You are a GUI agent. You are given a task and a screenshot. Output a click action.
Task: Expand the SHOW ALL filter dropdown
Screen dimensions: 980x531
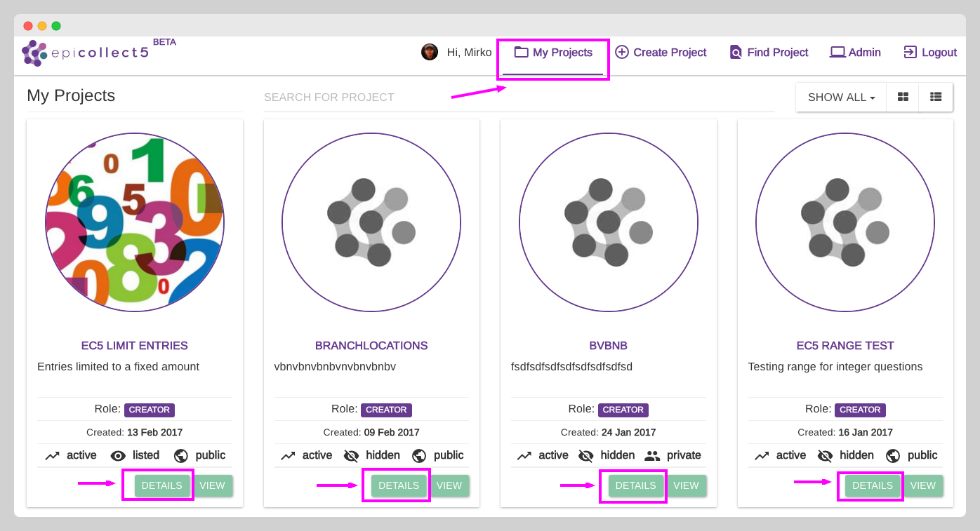point(841,98)
